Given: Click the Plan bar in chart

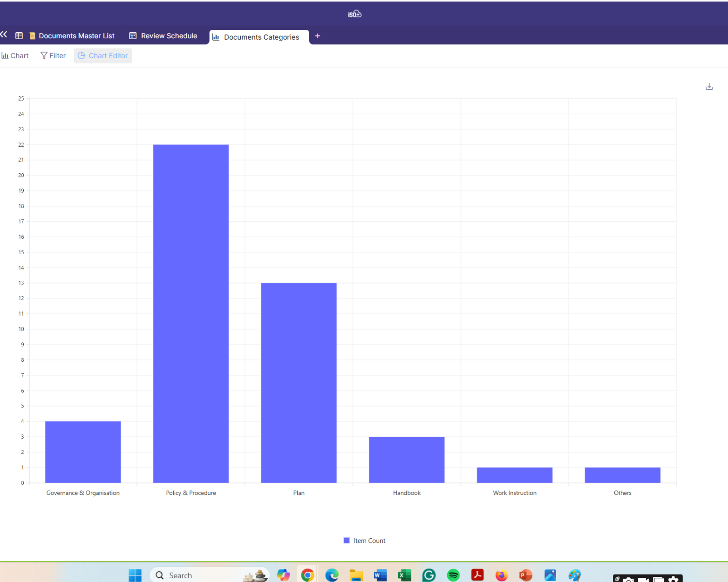Looking at the screenshot, I should [299, 382].
